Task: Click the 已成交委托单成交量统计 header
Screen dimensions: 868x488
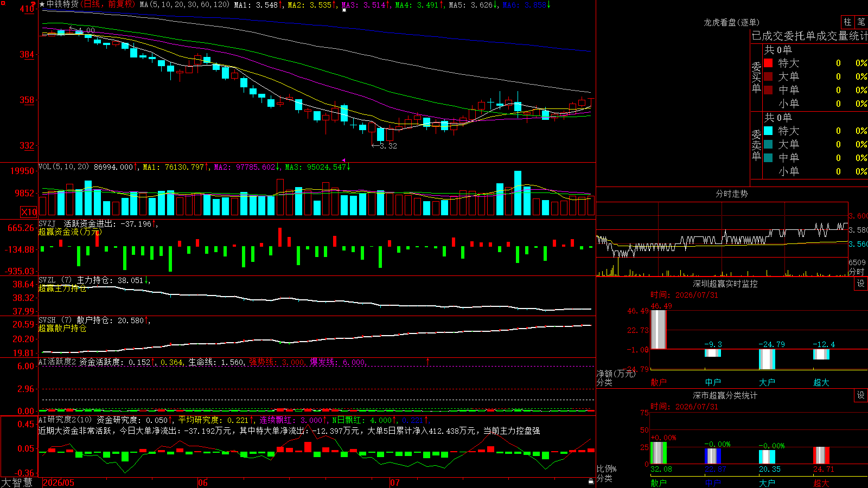Action: pyautogui.click(x=809, y=36)
